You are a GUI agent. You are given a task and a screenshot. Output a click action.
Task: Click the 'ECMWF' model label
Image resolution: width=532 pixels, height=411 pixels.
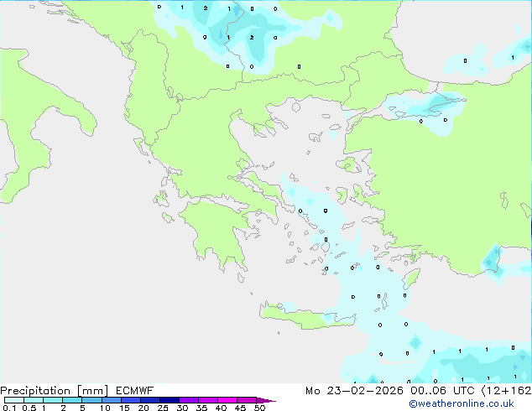(135, 391)
